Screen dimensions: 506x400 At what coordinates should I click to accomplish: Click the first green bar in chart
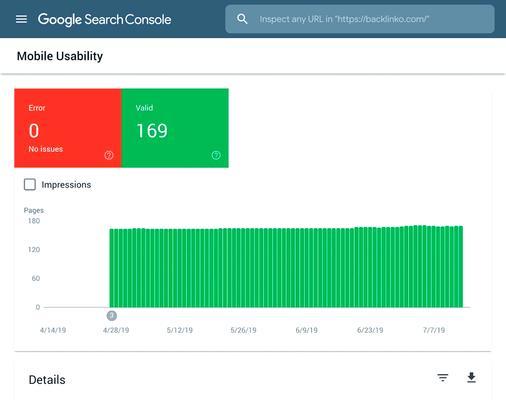(x=112, y=268)
